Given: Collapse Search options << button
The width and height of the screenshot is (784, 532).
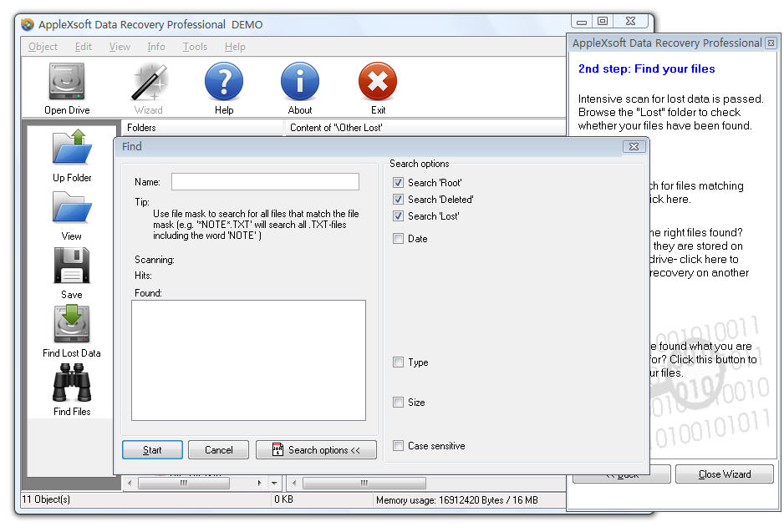Looking at the screenshot, I should click(316, 449).
